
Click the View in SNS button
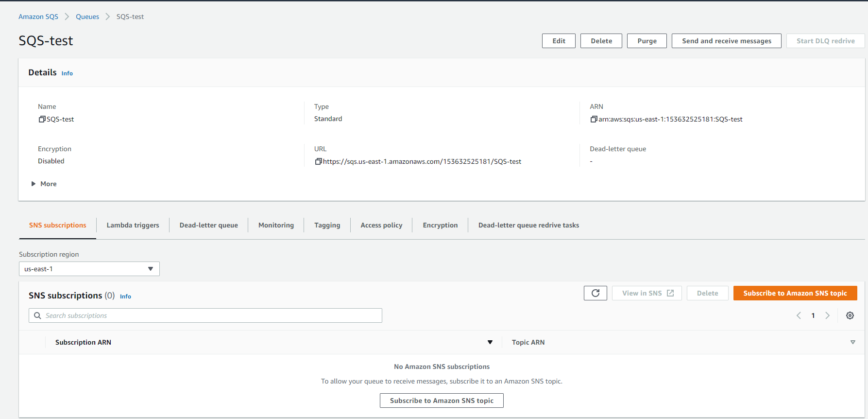coord(647,293)
